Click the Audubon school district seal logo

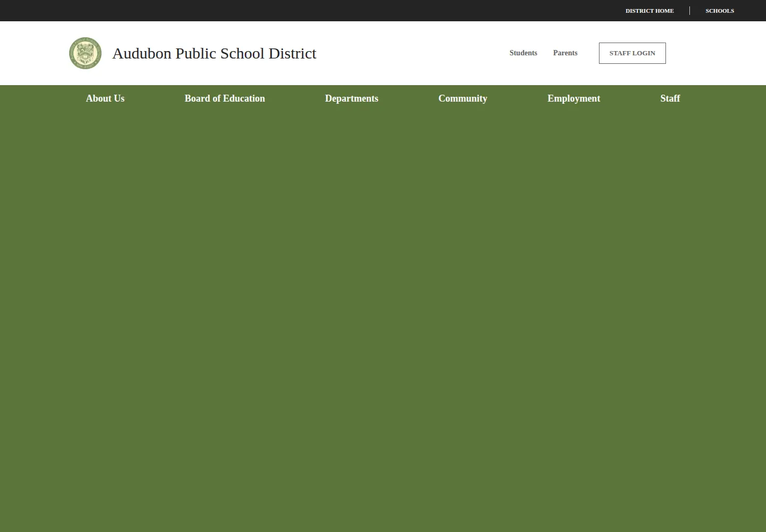click(x=85, y=53)
